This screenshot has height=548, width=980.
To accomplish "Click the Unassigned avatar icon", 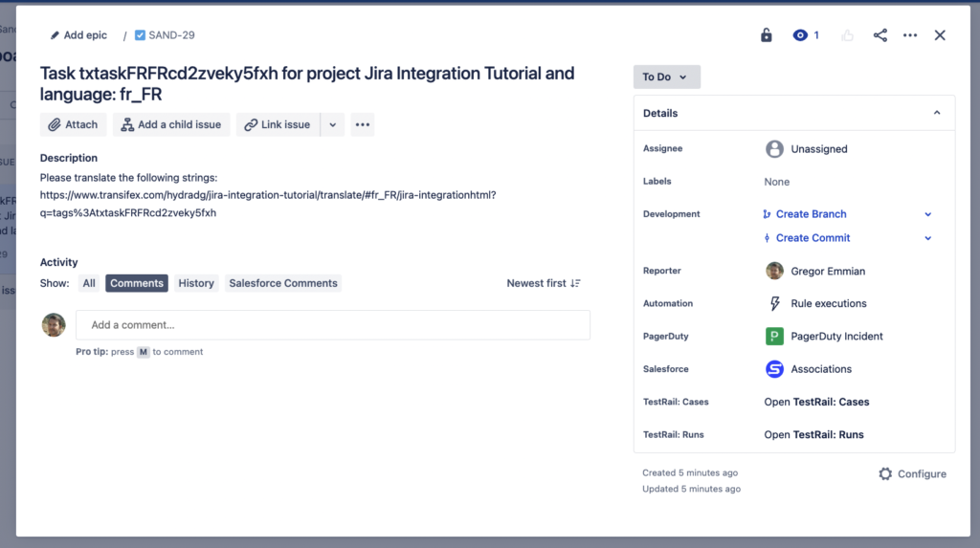I will tap(774, 149).
